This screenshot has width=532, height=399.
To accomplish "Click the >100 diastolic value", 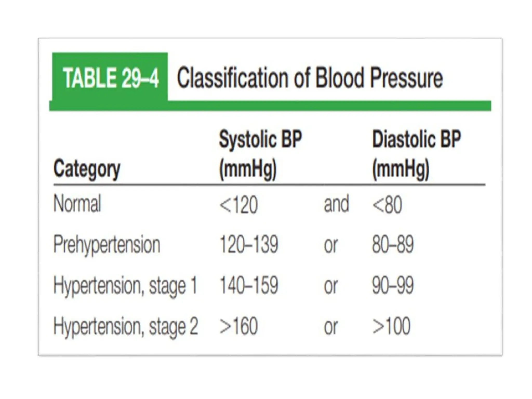I will point(391,326).
